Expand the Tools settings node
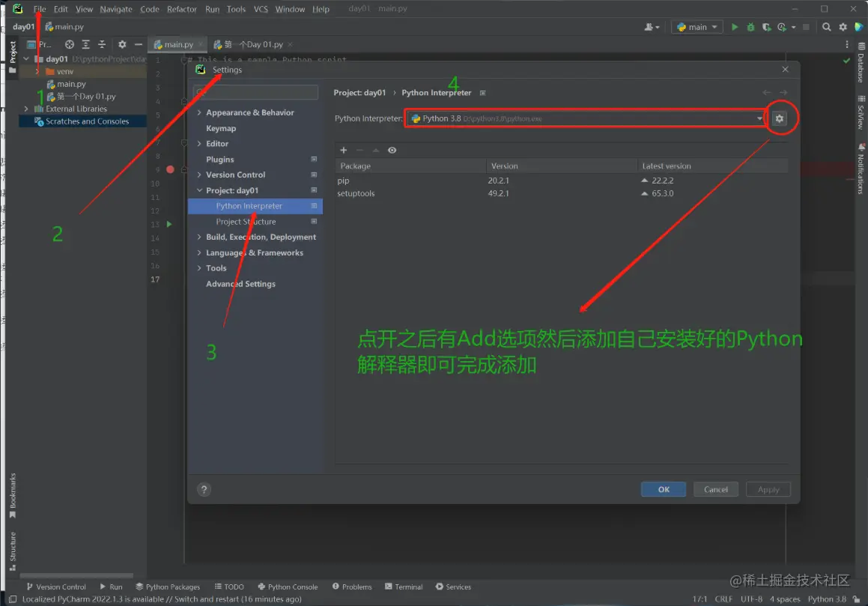This screenshot has height=606, width=868. [199, 268]
